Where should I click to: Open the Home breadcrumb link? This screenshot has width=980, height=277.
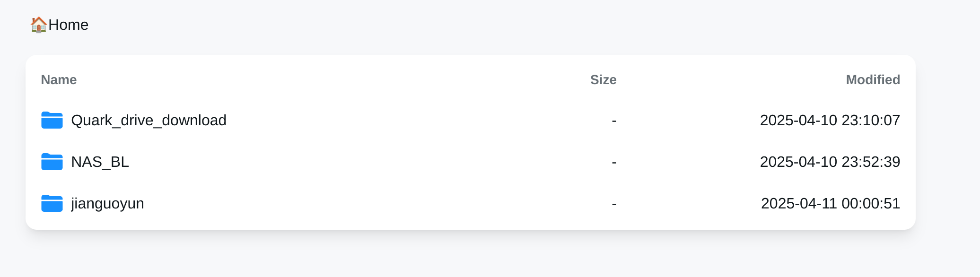point(68,25)
